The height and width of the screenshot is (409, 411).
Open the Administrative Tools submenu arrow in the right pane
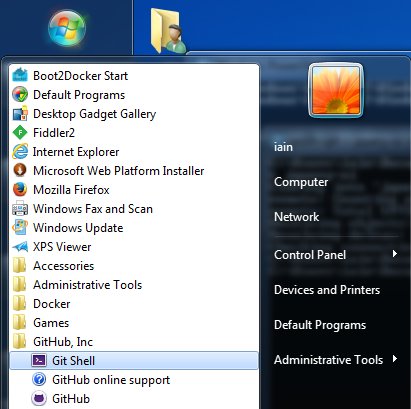395,359
